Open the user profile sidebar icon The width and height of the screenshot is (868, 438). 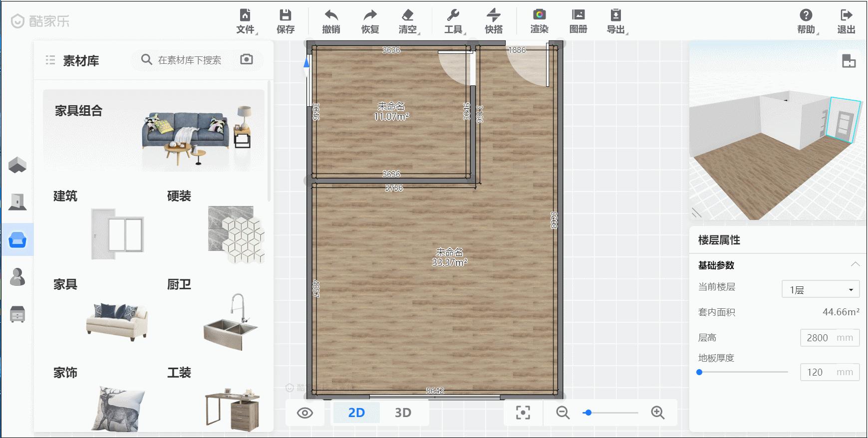17,277
